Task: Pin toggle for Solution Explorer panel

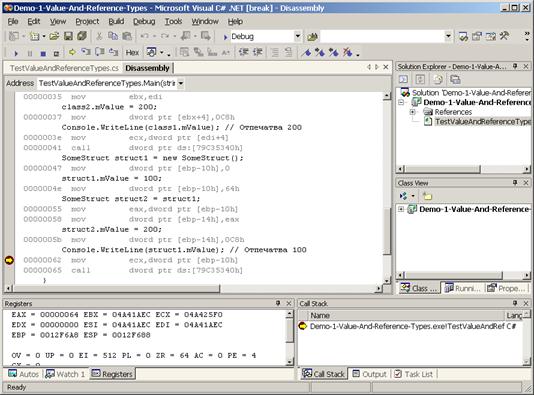Action: 515,66
